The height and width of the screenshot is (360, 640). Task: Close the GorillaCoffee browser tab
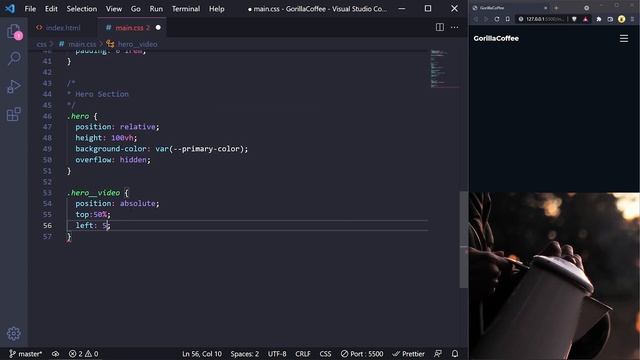[x=545, y=8]
